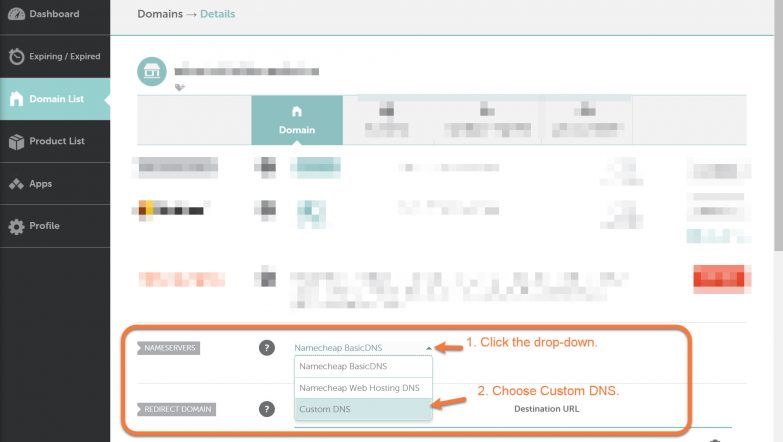The height and width of the screenshot is (442, 783).
Task: Click the Expiring / Expired clock icon
Action: (16, 57)
